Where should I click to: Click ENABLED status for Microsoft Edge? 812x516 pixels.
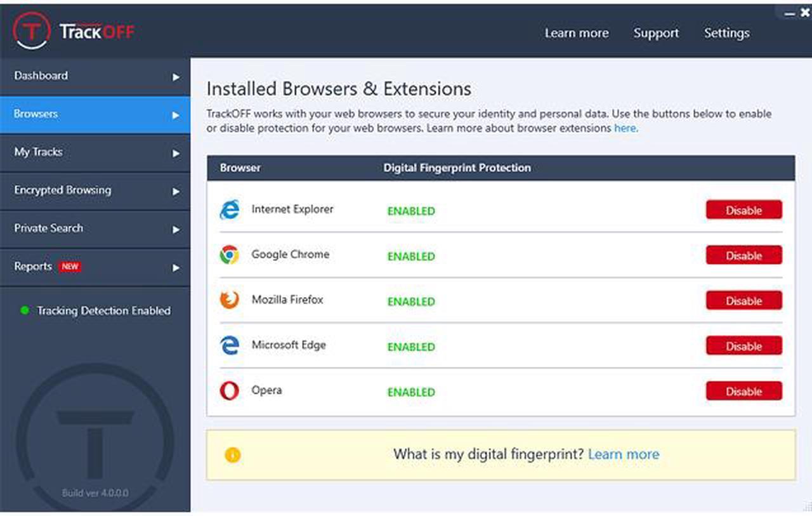(411, 347)
